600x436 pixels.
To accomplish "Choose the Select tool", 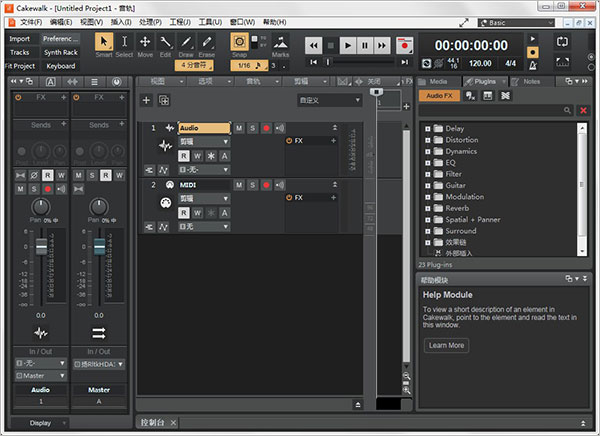I will [x=124, y=41].
